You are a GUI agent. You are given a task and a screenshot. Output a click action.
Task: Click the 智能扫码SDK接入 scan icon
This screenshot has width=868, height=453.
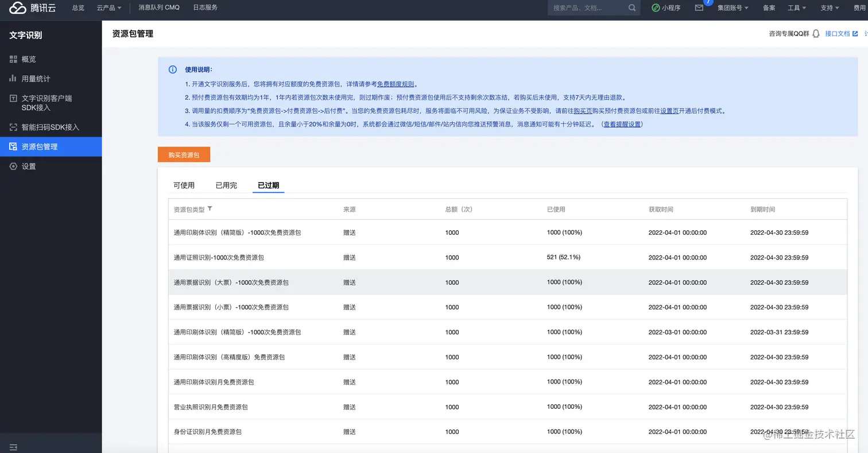13,127
